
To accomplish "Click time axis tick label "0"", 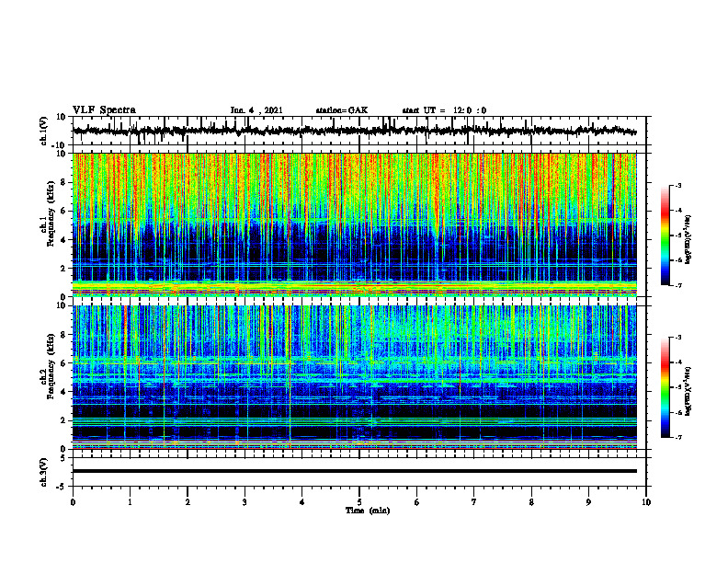I will [73, 502].
